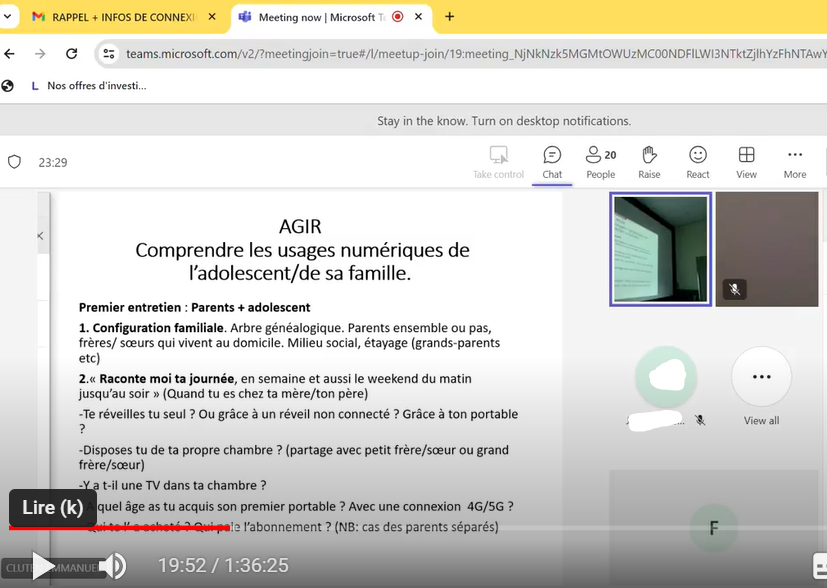Play the paused video recording
Screen dimensions: 827x588
[x=41, y=566]
